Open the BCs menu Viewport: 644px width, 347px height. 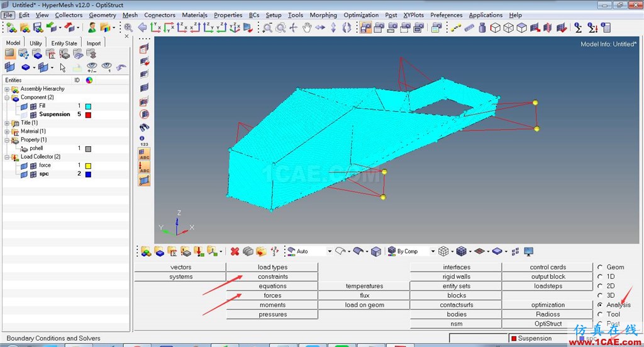point(254,15)
